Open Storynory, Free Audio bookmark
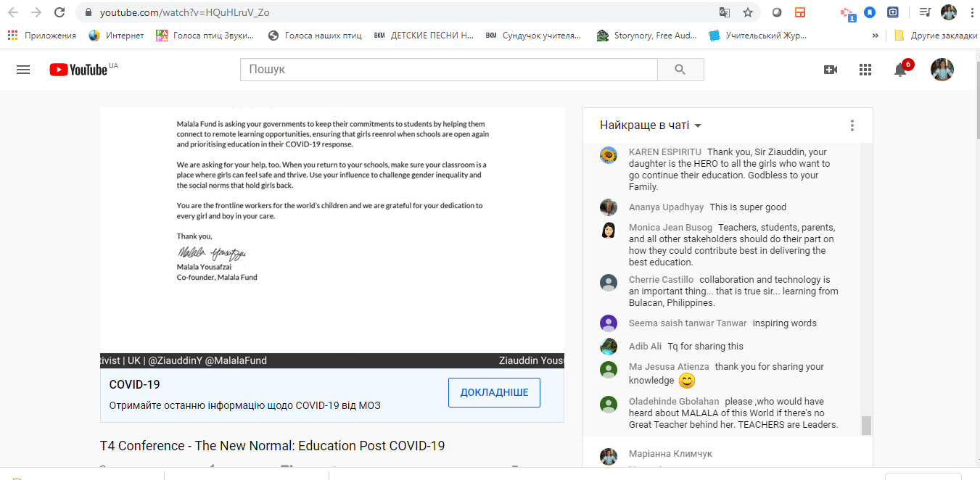 click(x=648, y=36)
